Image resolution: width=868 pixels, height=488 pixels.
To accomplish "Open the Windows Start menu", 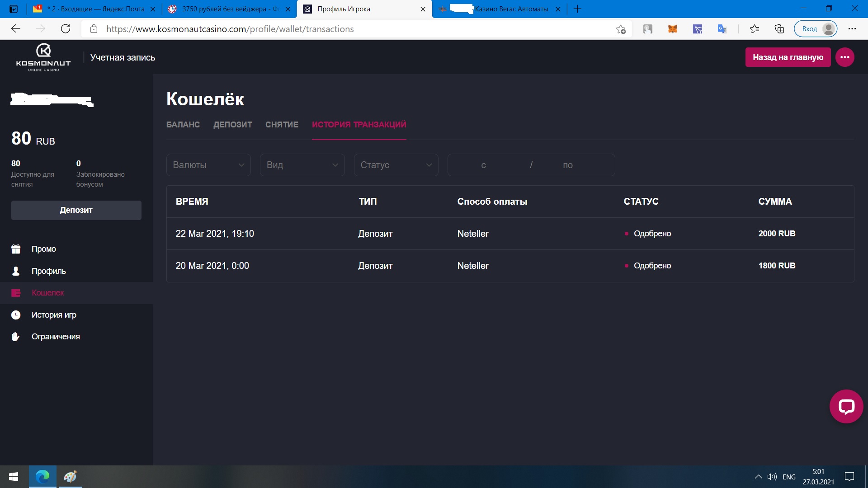I will pos(14,477).
